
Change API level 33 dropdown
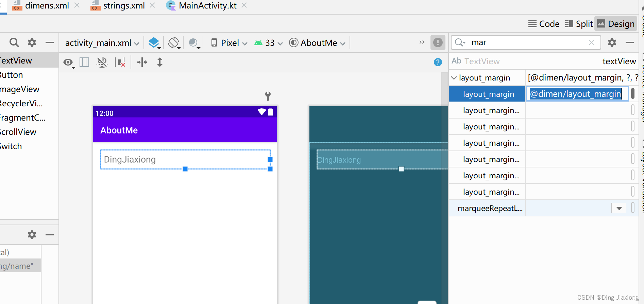pyautogui.click(x=269, y=43)
